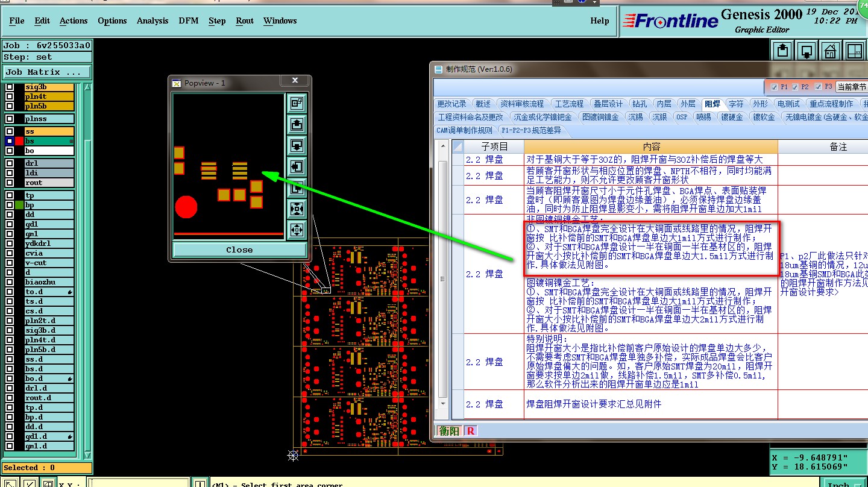Click the inward-arrows zoom icon in Popview

[x=297, y=209]
